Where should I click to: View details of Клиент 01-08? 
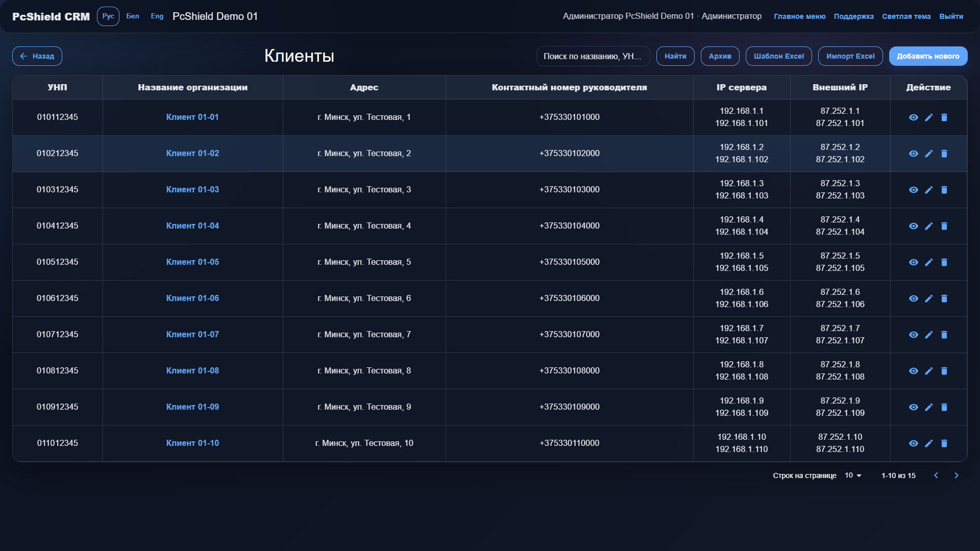[x=914, y=371]
